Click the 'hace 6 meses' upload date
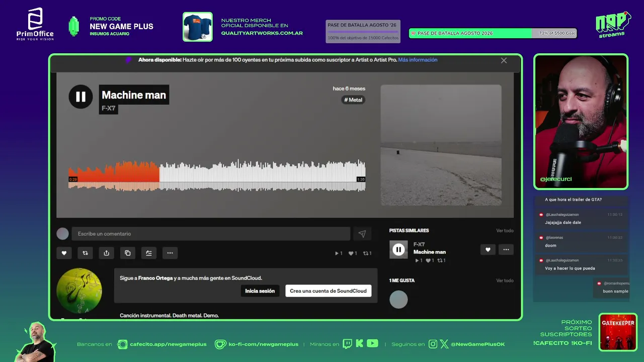This screenshot has width=644, height=362. (x=349, y=88)
